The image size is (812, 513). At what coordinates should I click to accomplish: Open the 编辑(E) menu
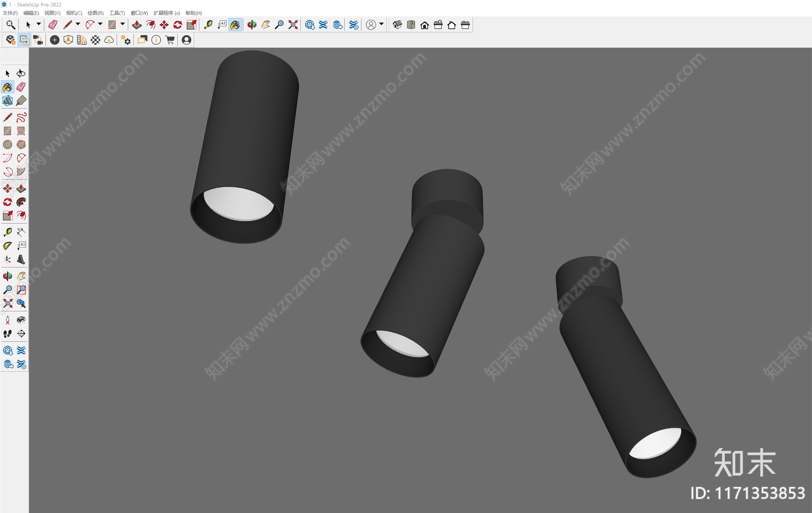click(31, 13)
